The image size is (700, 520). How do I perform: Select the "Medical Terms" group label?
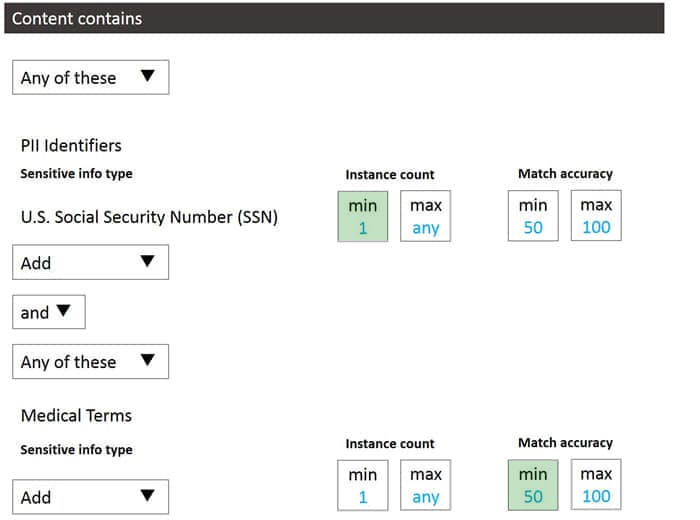click(x=76, y=415)
